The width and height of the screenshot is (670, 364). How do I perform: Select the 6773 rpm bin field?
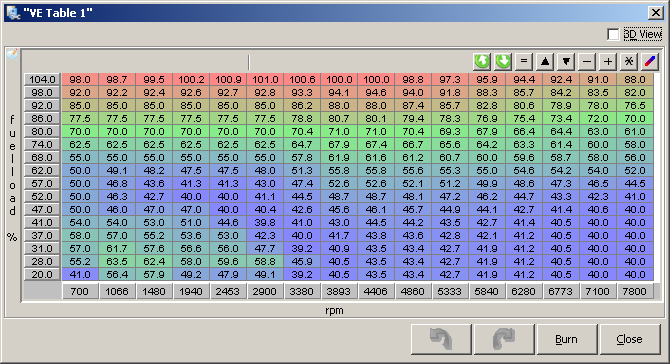point(561,291)
